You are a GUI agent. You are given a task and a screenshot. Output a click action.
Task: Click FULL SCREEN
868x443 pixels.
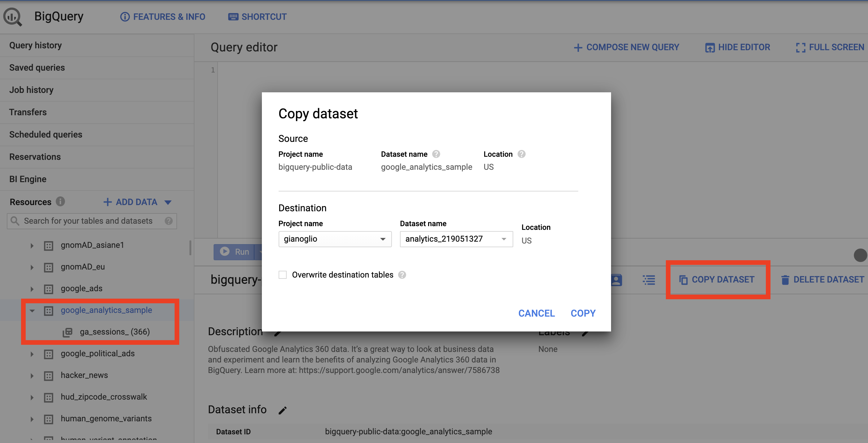(830, 47)
